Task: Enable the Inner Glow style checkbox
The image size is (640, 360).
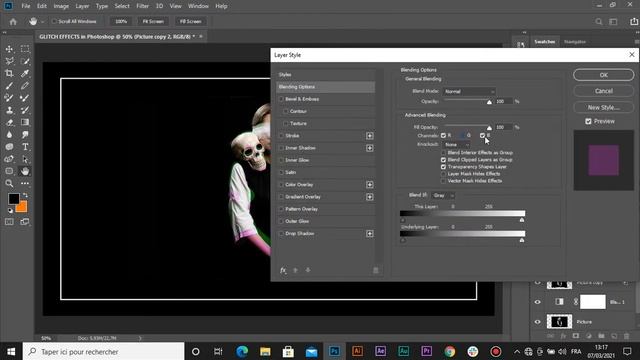Action: coord(281,160)
